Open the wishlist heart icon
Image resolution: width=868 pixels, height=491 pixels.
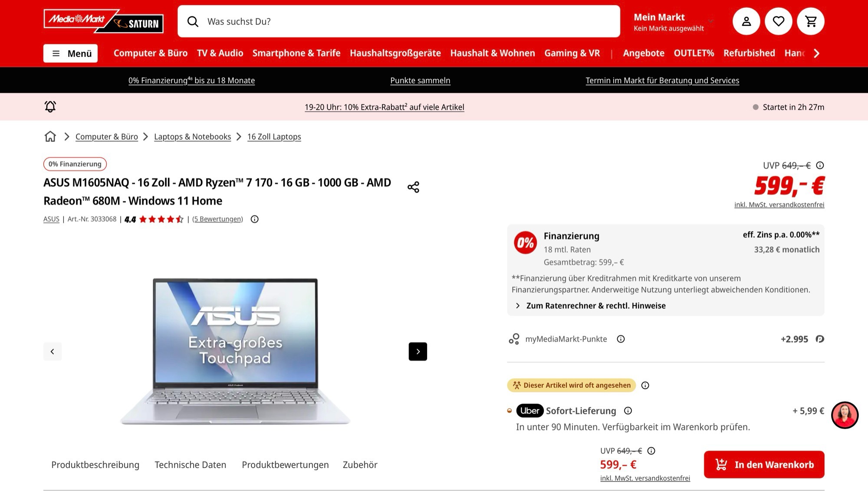(x=779, y=21)
